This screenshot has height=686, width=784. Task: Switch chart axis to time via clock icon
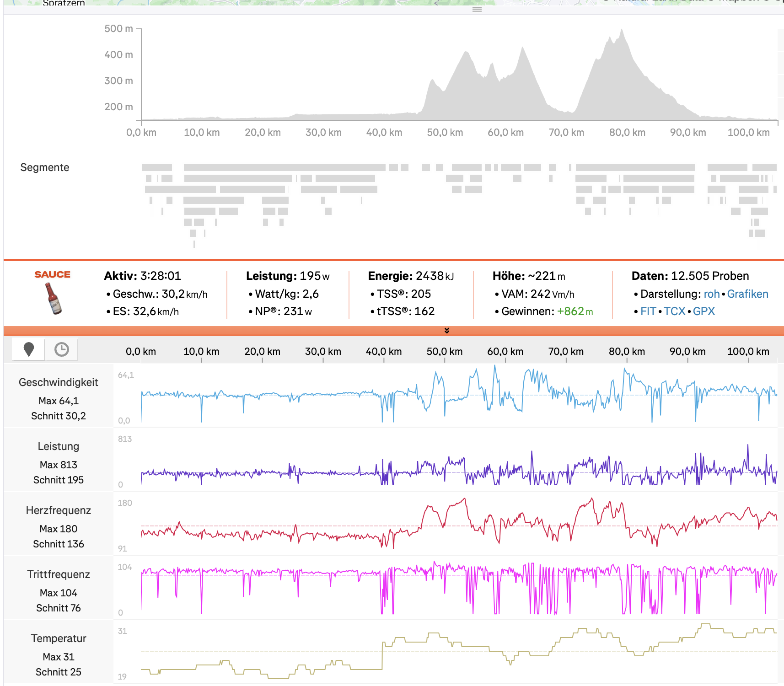pos(61,349)
